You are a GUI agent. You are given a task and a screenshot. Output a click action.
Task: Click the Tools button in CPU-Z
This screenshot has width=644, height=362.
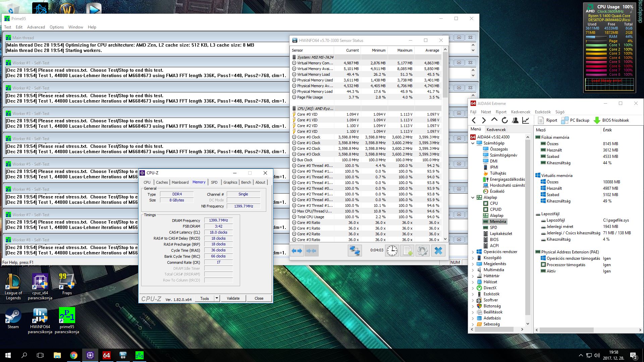point(204,298)
